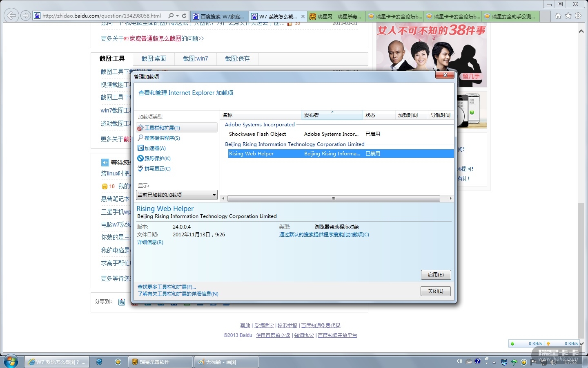Viewport: 588px width, 368px height.
Task: Select the 截图:工具 tab on page
Action: pyautogui.click(x=112, y=59)
